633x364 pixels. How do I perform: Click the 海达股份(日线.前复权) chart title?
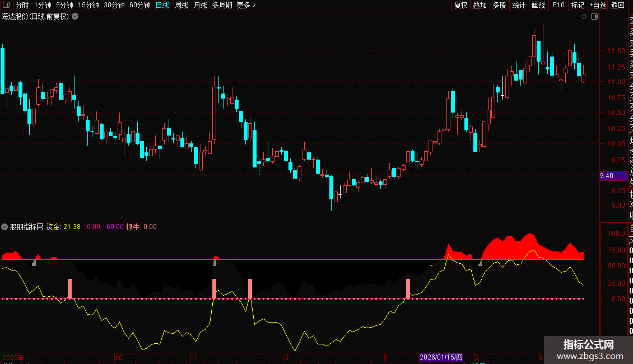click(35, 17)
